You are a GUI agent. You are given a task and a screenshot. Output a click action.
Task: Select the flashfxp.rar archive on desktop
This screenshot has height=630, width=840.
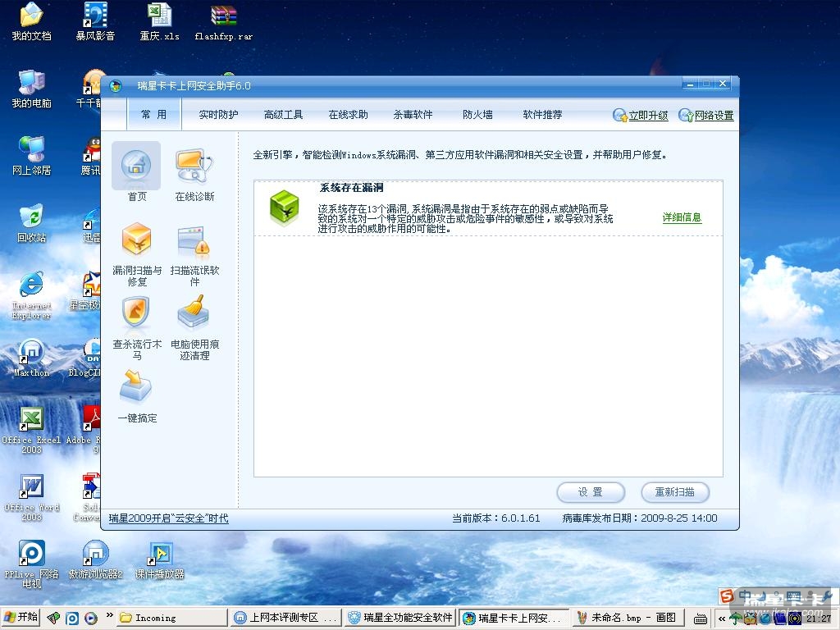pos(223,22)
